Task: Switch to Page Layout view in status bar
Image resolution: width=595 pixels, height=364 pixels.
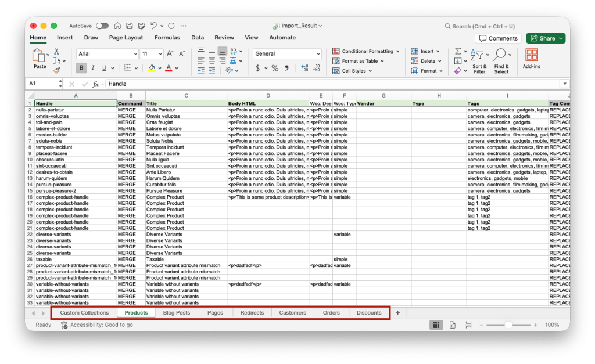Action: pyautogui.click(x=452, y=325)
